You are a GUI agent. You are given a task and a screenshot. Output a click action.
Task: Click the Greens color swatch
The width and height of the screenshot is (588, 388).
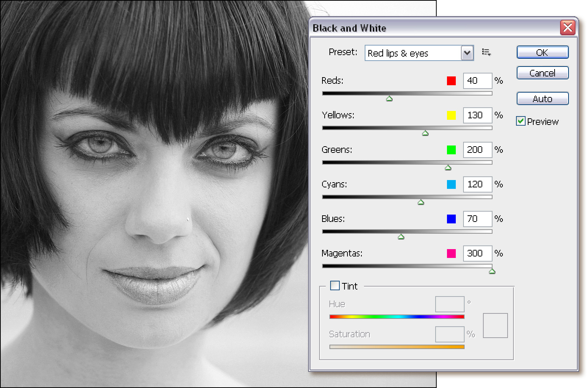point(451,150)
